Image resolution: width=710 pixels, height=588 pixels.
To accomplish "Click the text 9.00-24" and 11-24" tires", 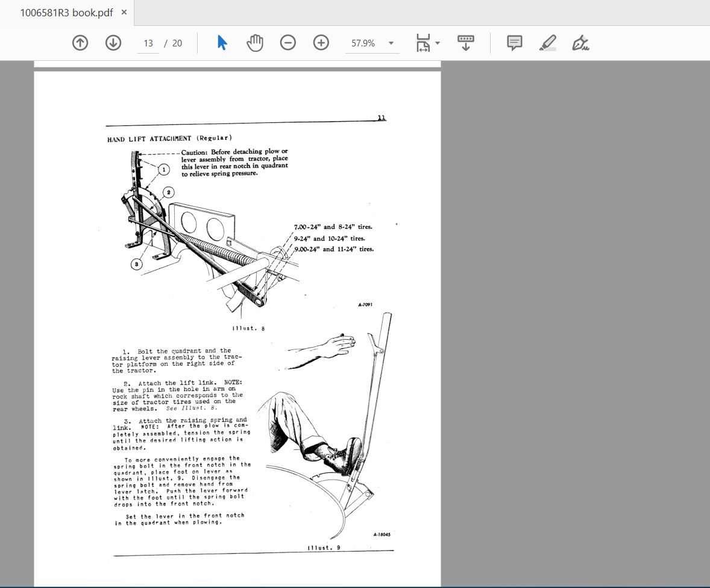I will tap(334, 249).
